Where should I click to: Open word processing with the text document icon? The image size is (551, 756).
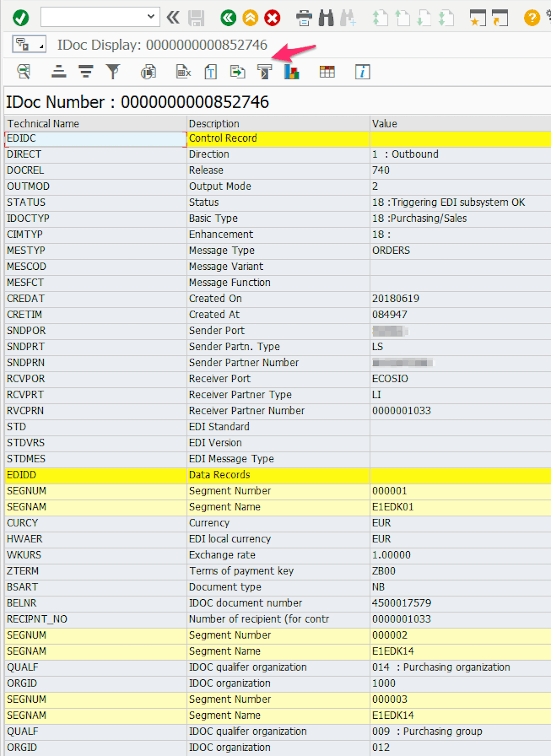click(x=210, y=71)
